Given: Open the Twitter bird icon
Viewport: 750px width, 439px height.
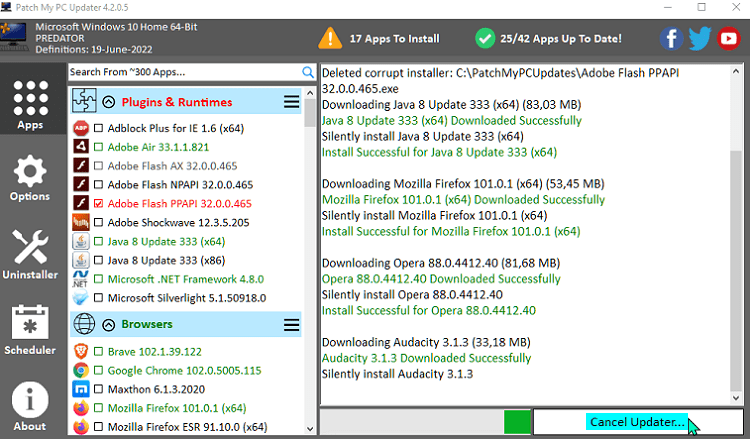Looking at the screenshot, I should (x=700, y=39).
